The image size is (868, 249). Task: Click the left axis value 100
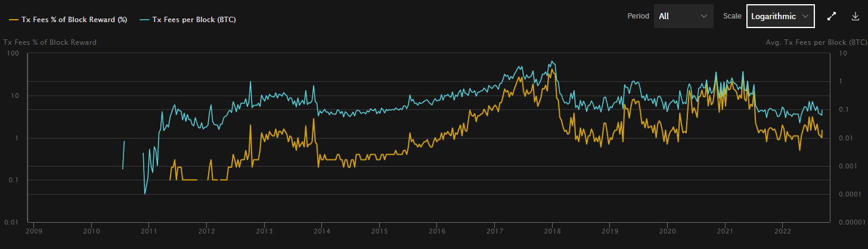coord(13,54)
